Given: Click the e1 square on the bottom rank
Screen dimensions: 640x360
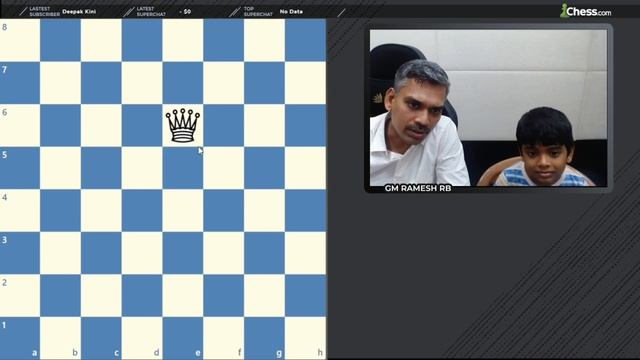Looking at the screenshot, I should point(182,338).
